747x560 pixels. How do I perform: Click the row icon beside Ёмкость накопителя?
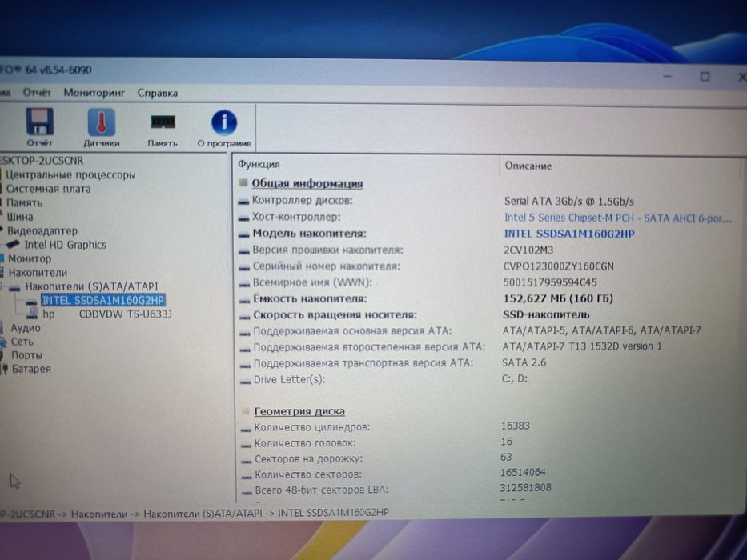(x=244, y=301)
